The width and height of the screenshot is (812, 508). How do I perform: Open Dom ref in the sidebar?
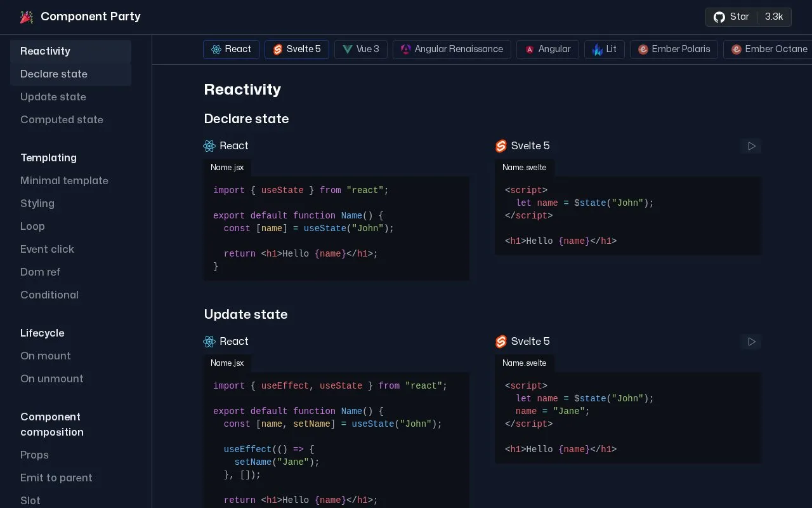[x=70, y=272]
